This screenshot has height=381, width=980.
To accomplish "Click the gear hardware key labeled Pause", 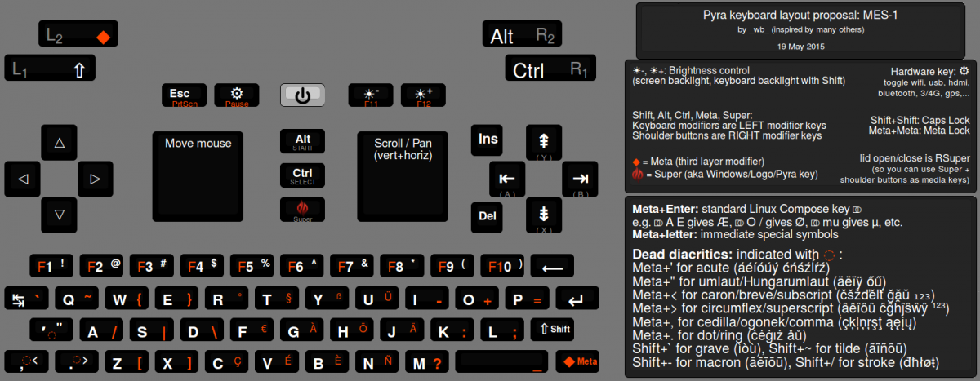I will (237, 95).
